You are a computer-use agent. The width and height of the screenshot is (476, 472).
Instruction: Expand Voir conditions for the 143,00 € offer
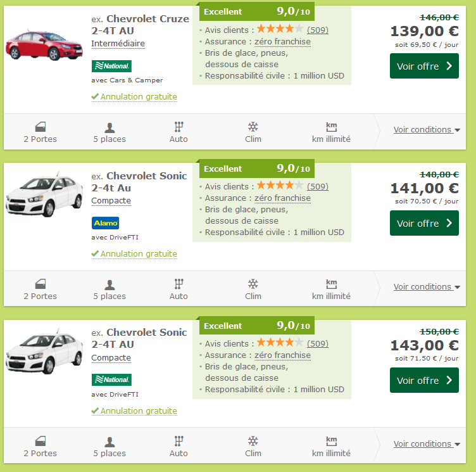coord(426,444)
